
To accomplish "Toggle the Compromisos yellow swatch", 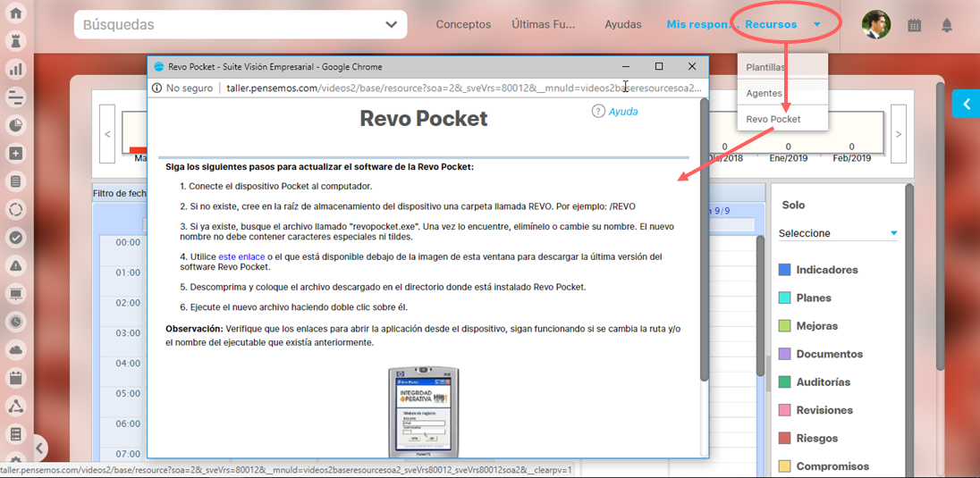I will [x=784, y=466].
